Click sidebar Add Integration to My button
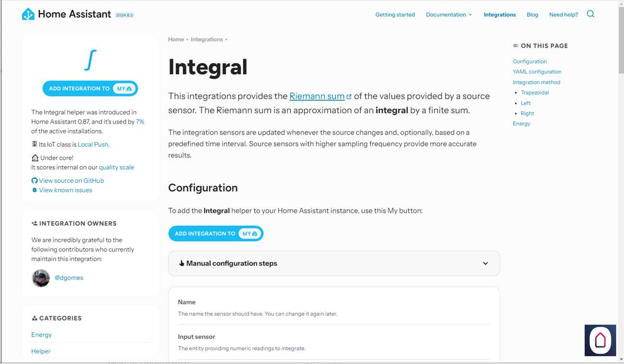The height and width of the screenshot is (364, 624). click(90, 89)
